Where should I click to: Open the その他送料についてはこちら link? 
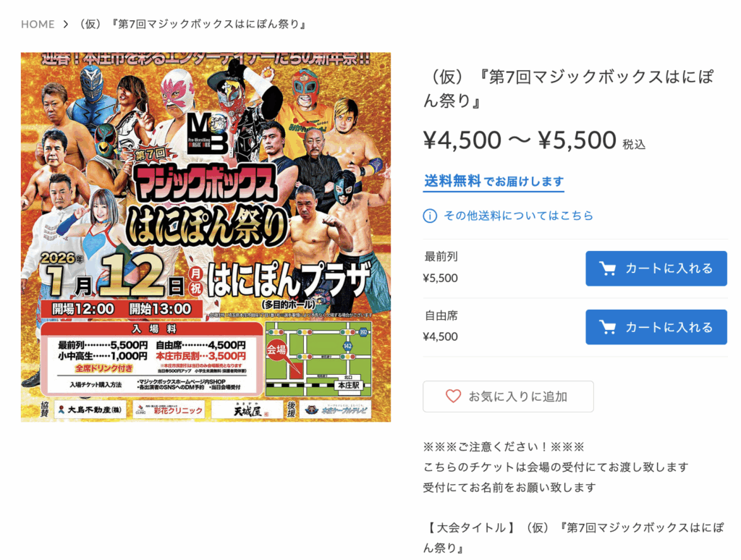[518, 216]
